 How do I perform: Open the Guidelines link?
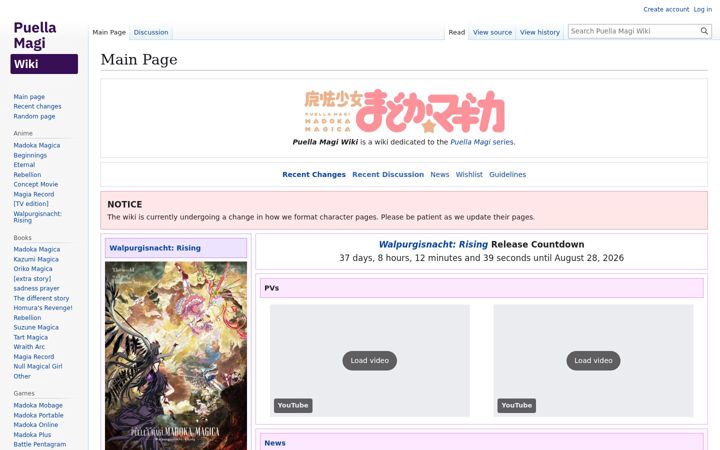(x=507, y=174)
